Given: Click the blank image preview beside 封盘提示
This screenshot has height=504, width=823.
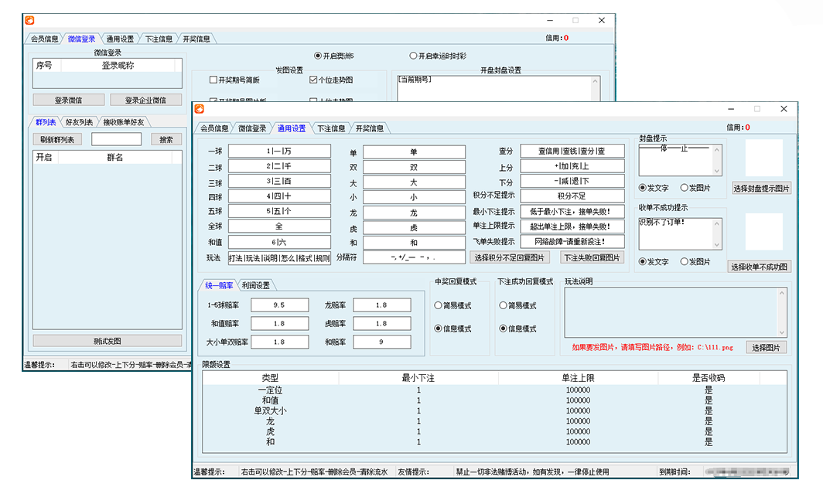Looking at the screenshot, I should 763,158.
